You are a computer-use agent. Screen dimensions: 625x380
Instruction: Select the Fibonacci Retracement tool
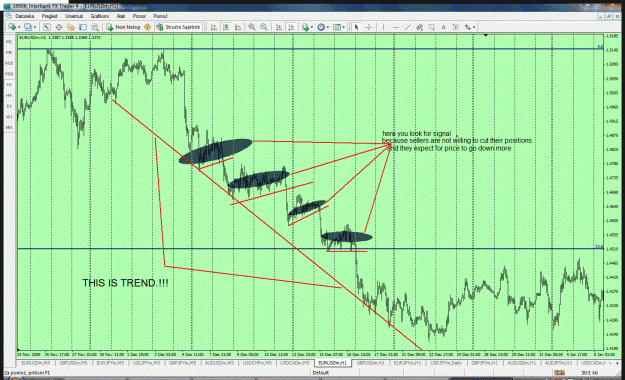coord(431,27)
